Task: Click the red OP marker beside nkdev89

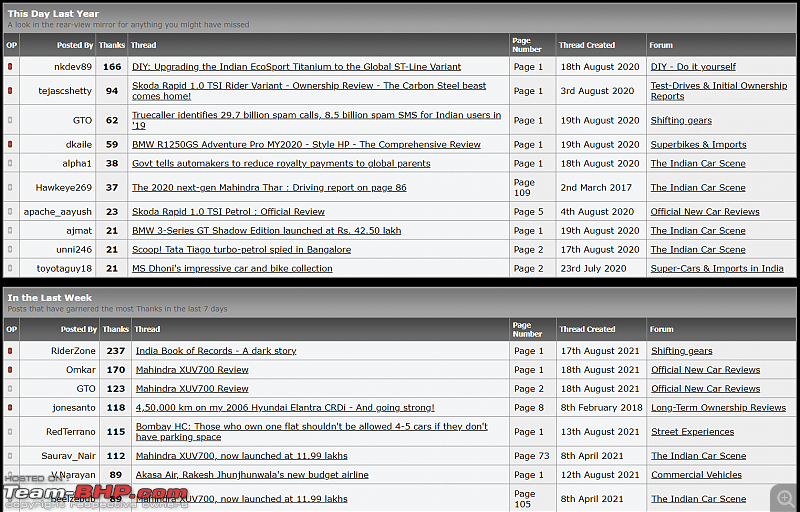Action: 10,66
